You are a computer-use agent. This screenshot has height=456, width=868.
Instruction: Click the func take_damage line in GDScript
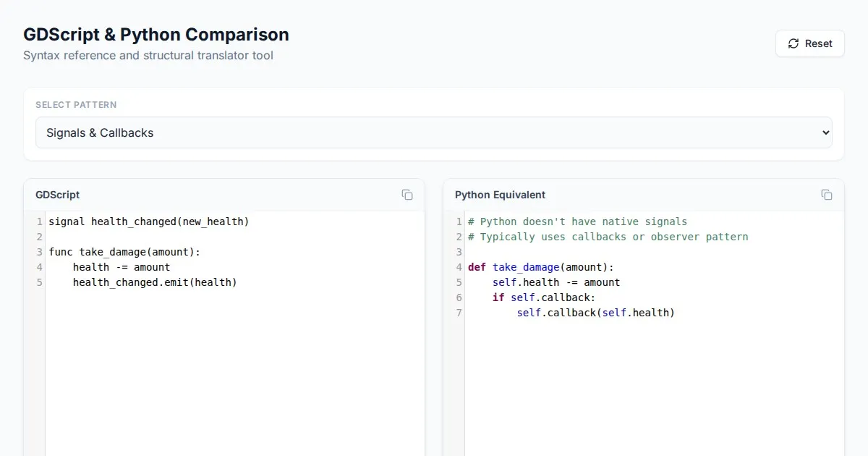click(124, 252)
